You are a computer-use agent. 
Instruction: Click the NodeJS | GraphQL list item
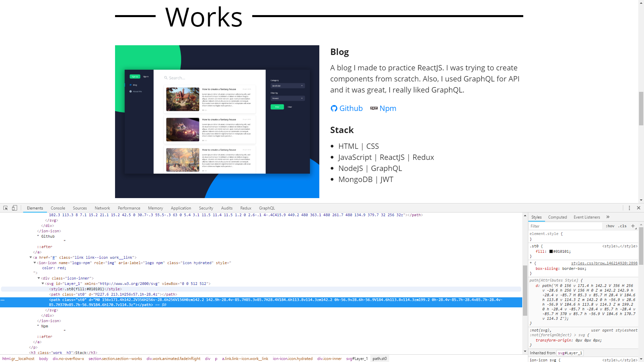[370, 169]
